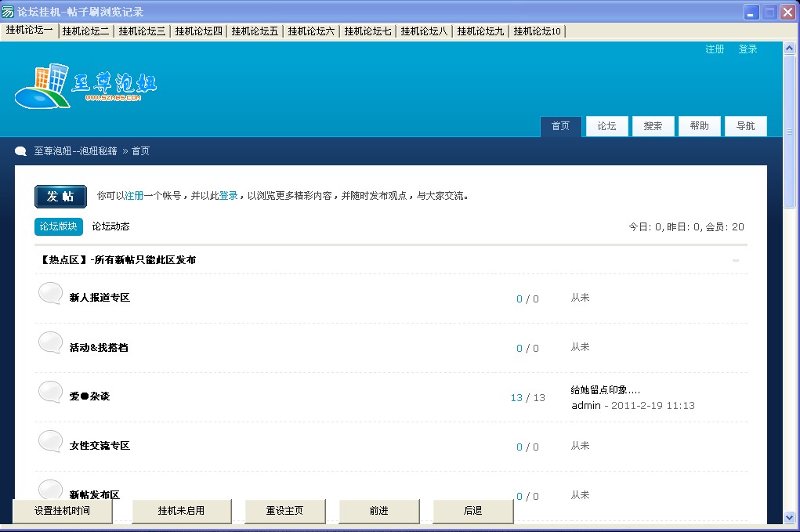This screenshot has height=532, width=800.
Task: Click the 注册 link at top right
Action: pyautogui.click(x=714, y=49)
